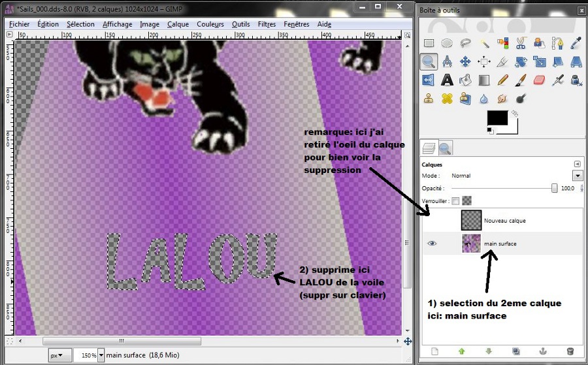This screenshot has width=588, height=365.
Task: Select the Dodge/Burn tool
Action: click(521, 98)
